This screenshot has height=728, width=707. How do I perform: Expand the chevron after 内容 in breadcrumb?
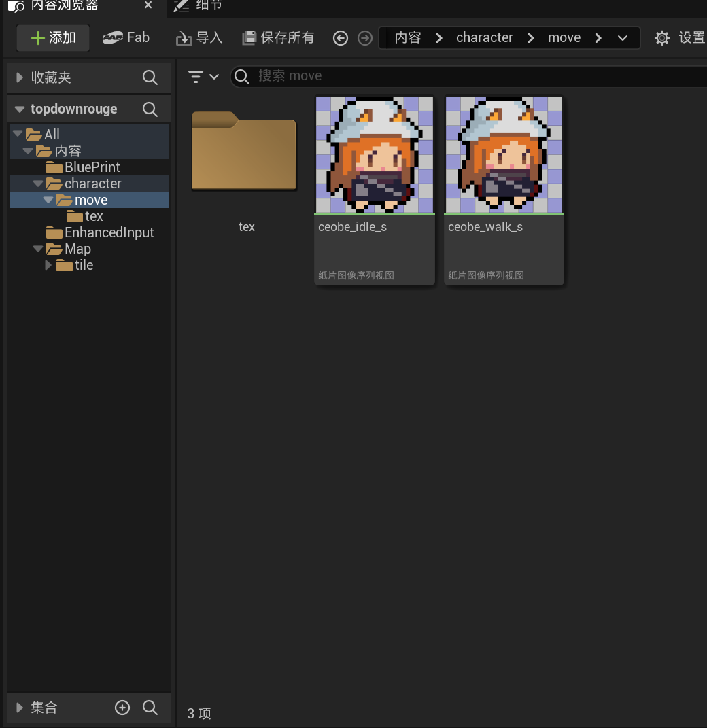tap(439, 38)
